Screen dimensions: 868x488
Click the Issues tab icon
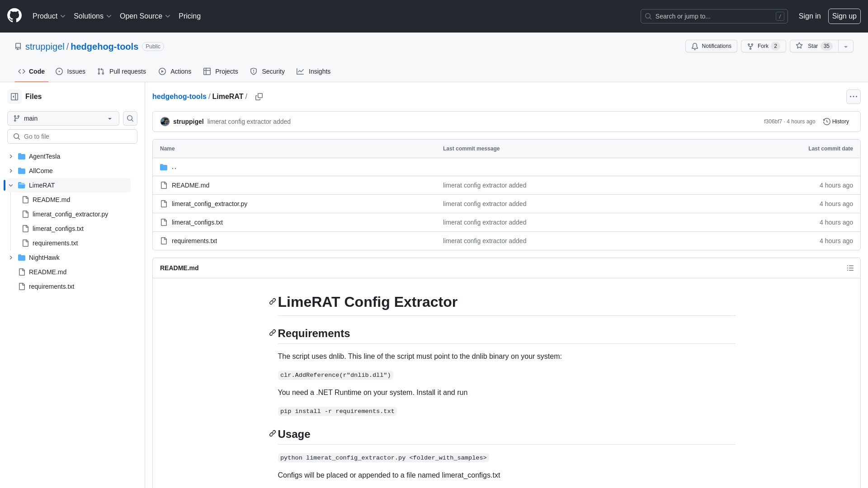(60, 71)
